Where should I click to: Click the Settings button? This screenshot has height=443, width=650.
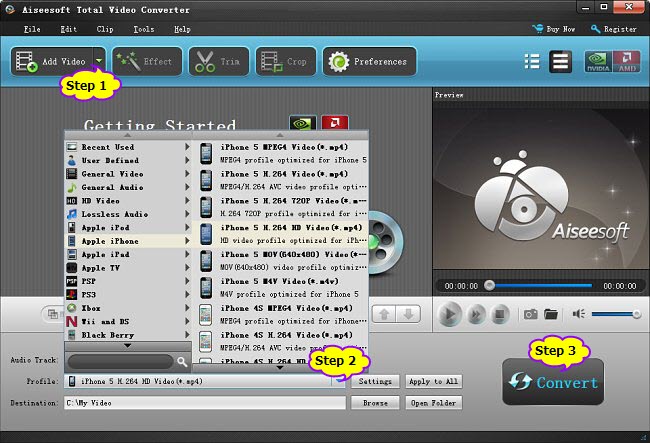[x=375, y=381]
